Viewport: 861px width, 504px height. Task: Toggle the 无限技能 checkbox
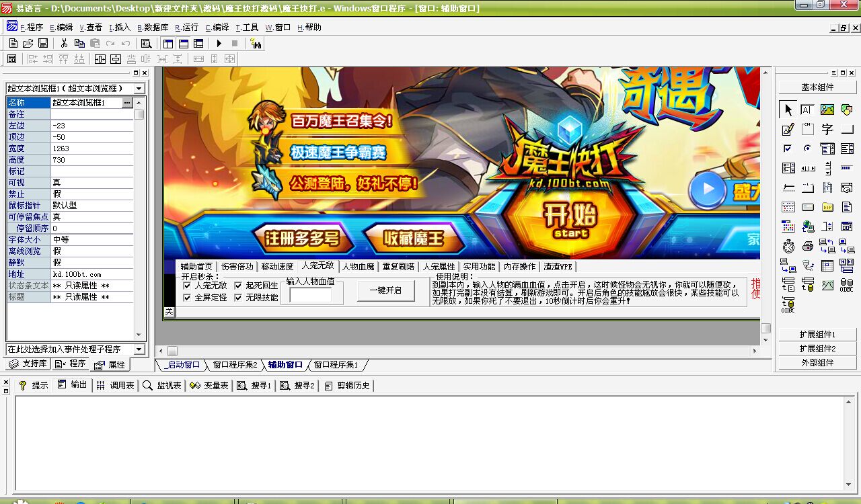click(x=239, y=297)
